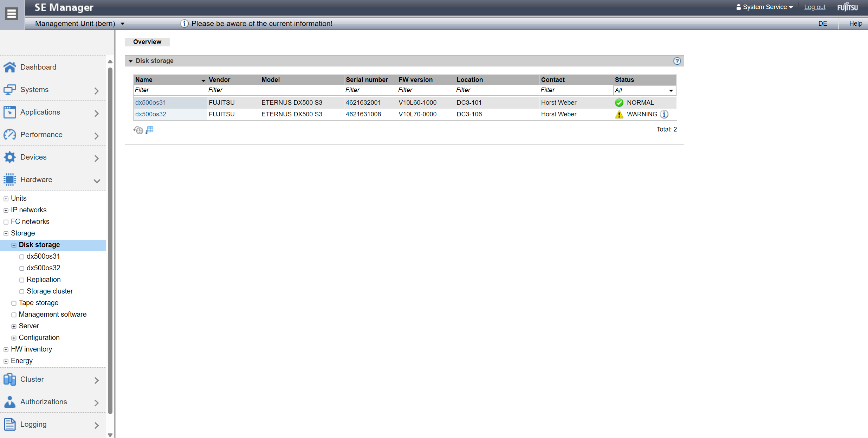The width and height of the screenshot is (868, 438).
Task: Open Replication in the tree
Action: (x=44, y=279)
